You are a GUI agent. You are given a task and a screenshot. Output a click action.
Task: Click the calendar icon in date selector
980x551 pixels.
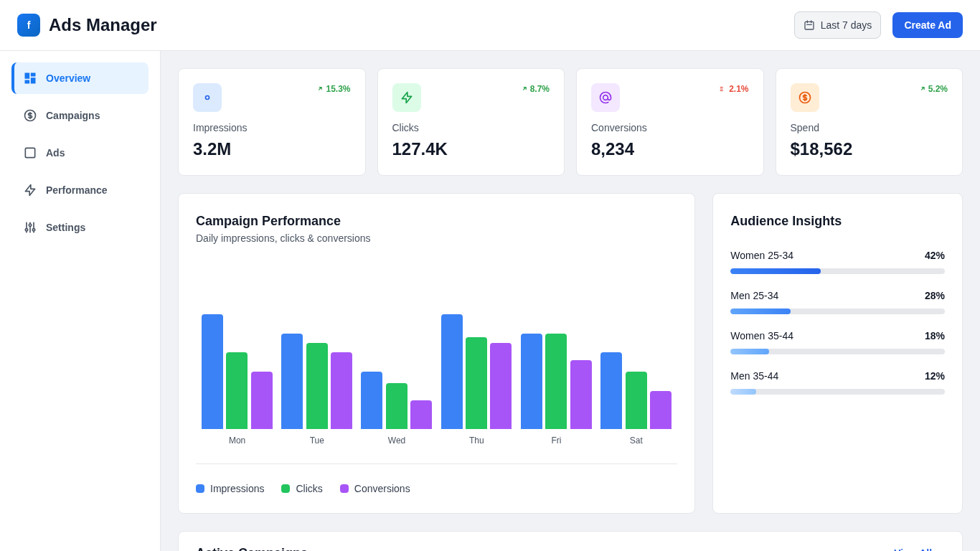coord(809,25)
